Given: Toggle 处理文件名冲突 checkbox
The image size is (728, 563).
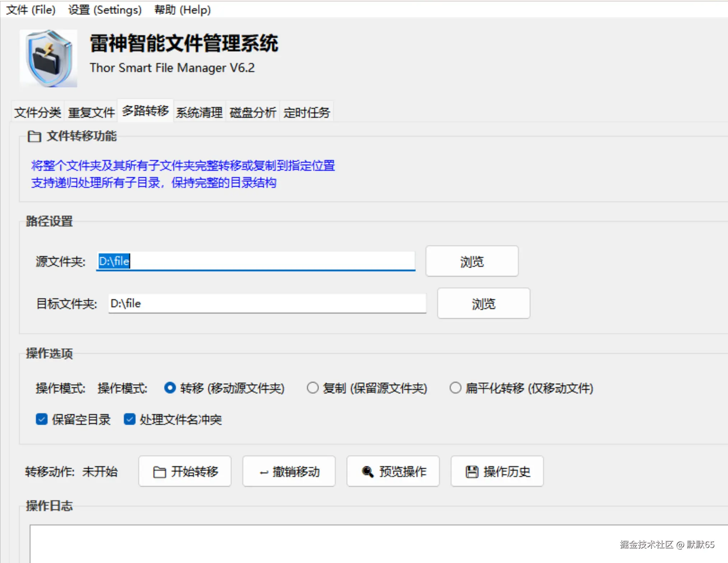Looking at the screenshot, I should [130, 419].
